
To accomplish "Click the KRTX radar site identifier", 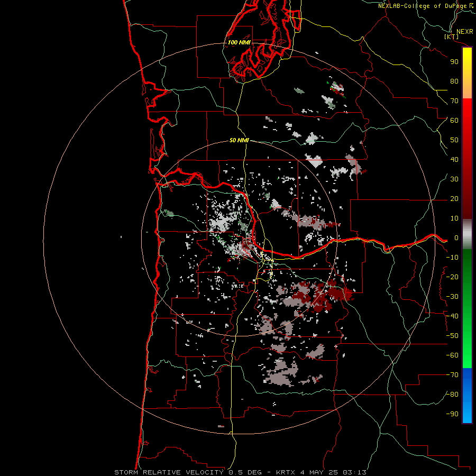I will tap(286, 472).
